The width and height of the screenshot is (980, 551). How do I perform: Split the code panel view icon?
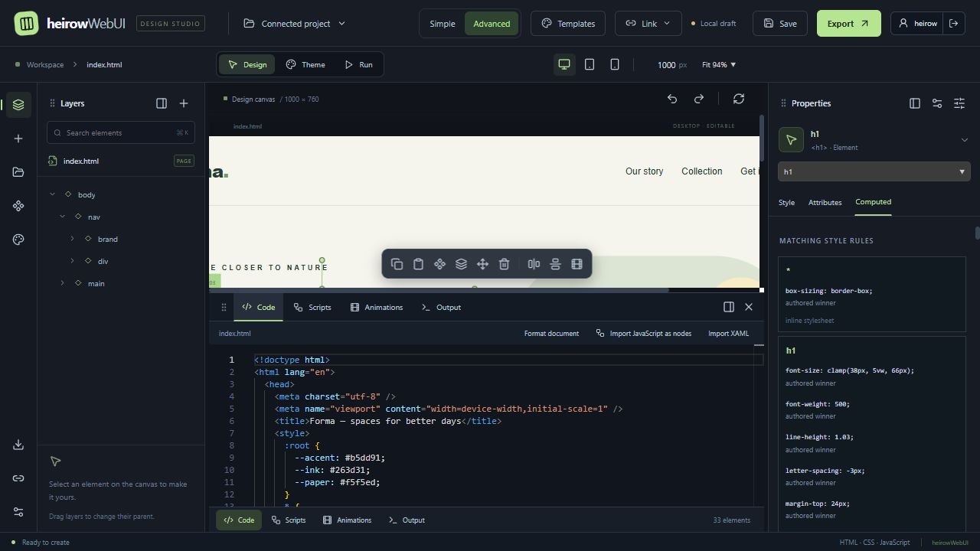[x=729, y=307]
